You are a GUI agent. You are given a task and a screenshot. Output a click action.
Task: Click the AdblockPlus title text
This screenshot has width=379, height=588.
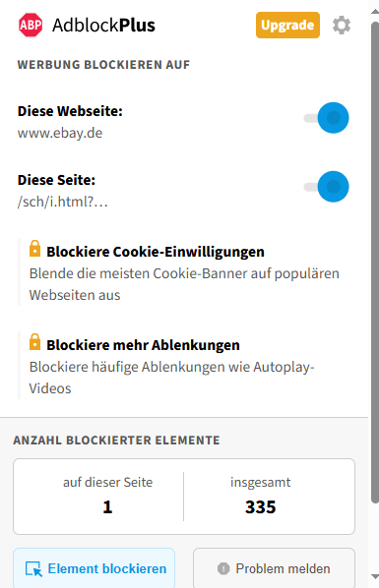click(103, 26)
